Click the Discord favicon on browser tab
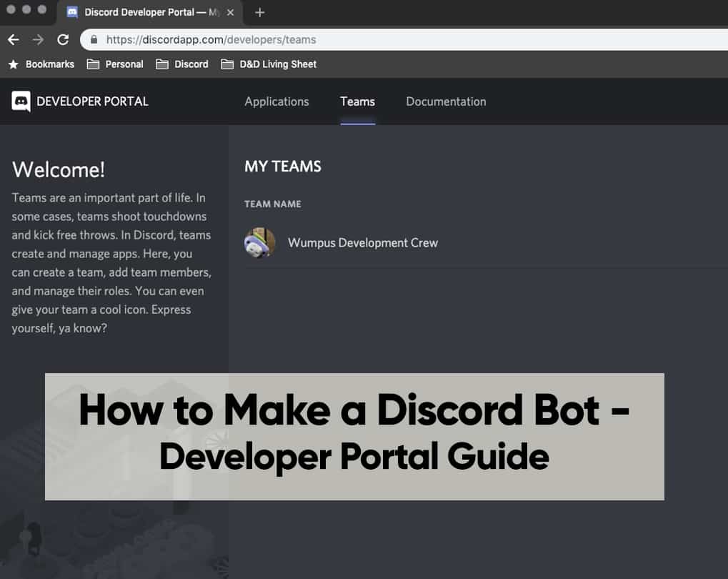This screenshot has width=728, height=579. (x=72, y=12)
